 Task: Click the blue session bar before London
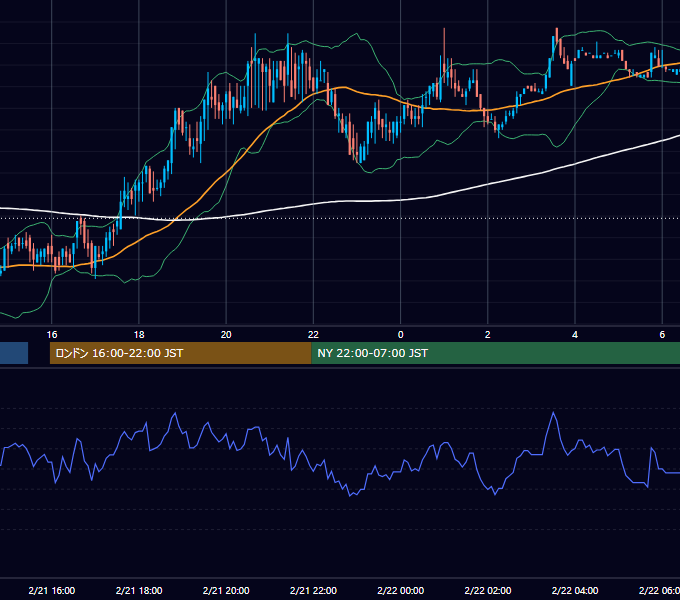click(14, 353)
